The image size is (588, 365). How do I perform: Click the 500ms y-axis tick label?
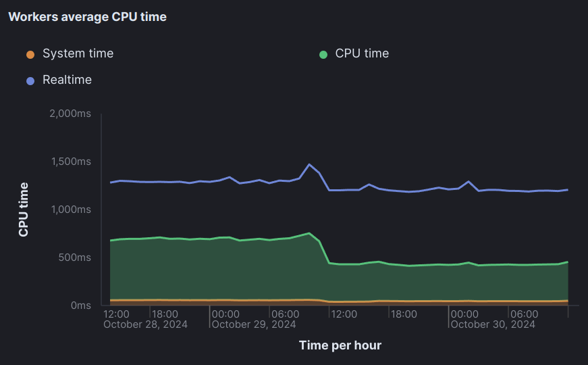tap(74, 258)
